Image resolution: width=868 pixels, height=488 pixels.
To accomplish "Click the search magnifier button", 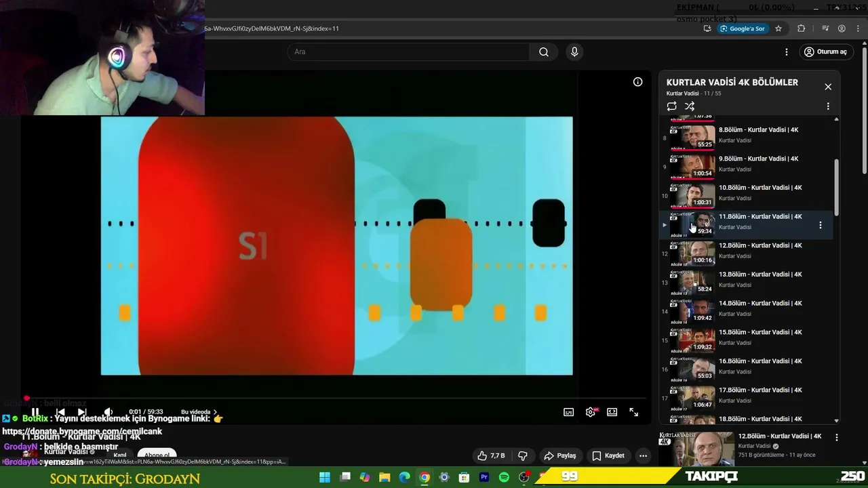I will (x=544, y=52).
